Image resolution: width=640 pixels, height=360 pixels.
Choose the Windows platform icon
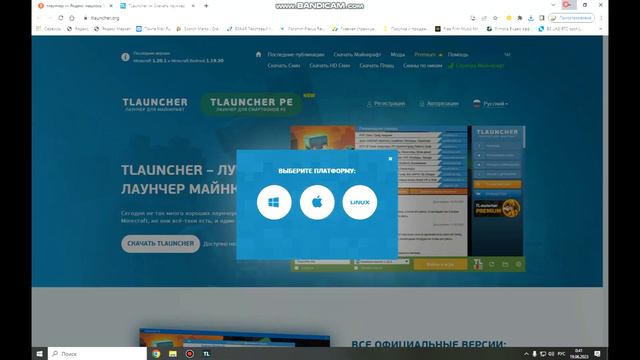[274, 202]
